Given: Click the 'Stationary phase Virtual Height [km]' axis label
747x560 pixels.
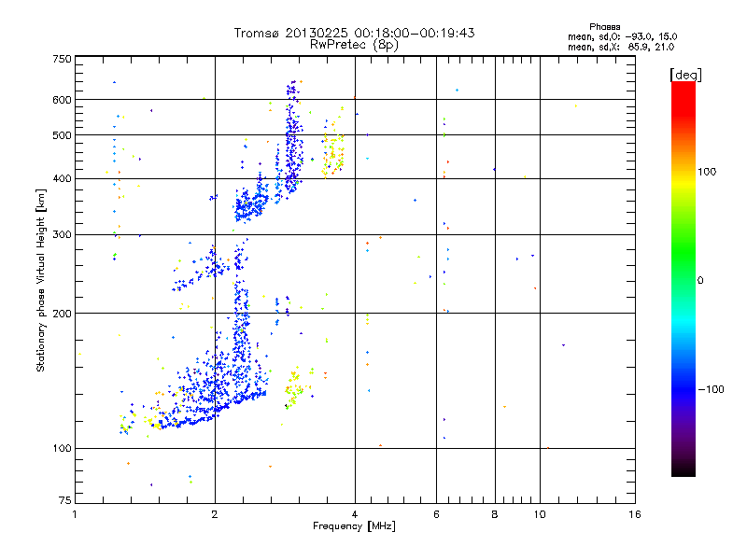Looking at the screenshot, I should (x=41, y=281).
